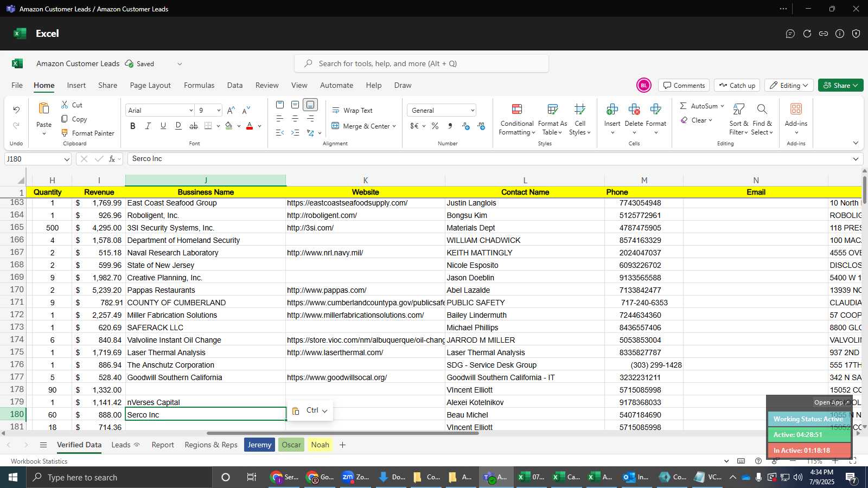Image resolution: width=868 pixels, height=488 pixels.
Task: Click the search for tools box
Action: (x=422, y=63)
